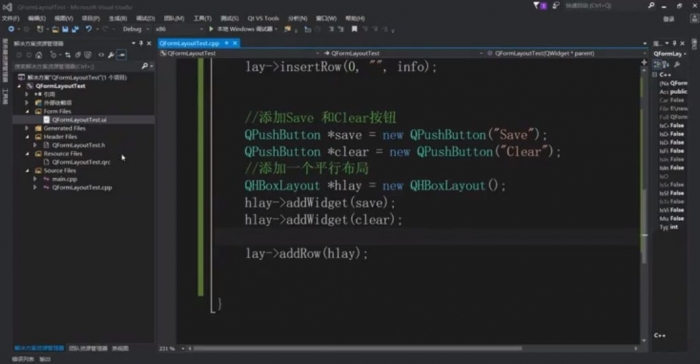Open the Debug configuration dropdown

point(136,29)
